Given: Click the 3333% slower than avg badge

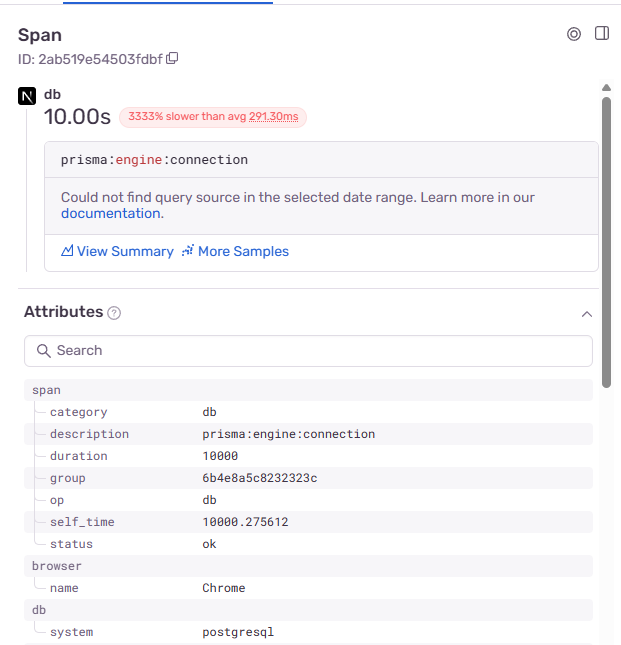Looking at the screenshot, I should point(213,117).
